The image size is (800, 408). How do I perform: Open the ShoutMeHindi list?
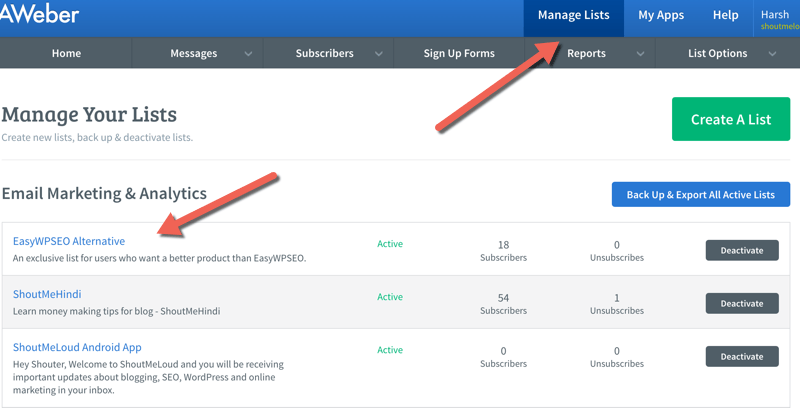[x=47, y=294]
